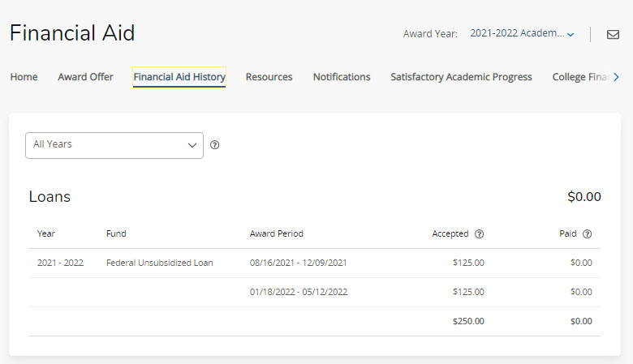
Task: Select the partially visible College Finance tab
Action: point(580,77)
